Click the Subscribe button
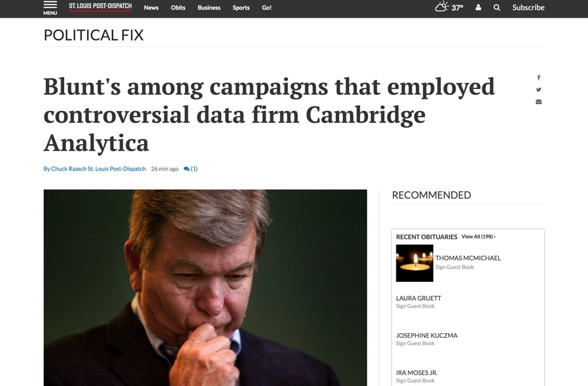Viewport: 588px width, 386px height. [528, 8]
